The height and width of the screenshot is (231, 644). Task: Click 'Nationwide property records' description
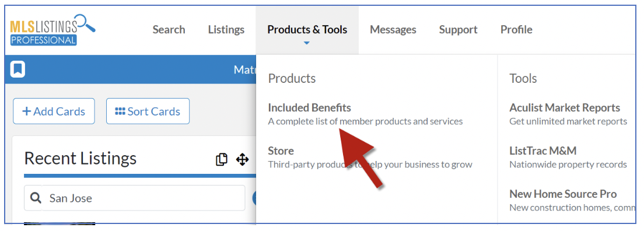[x=568, y=165]
